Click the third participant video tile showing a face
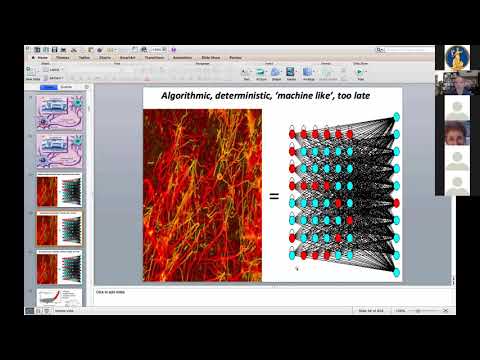 [x=457, y=133]
